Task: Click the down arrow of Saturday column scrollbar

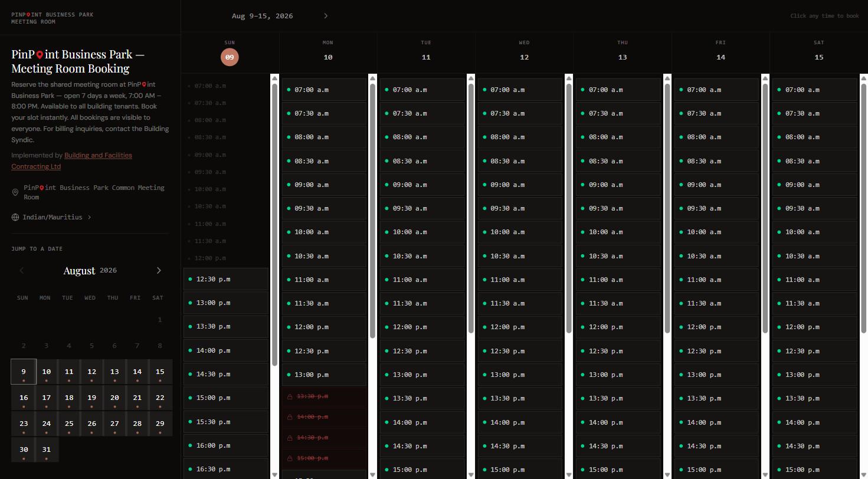Action: [x=864, y=475]
